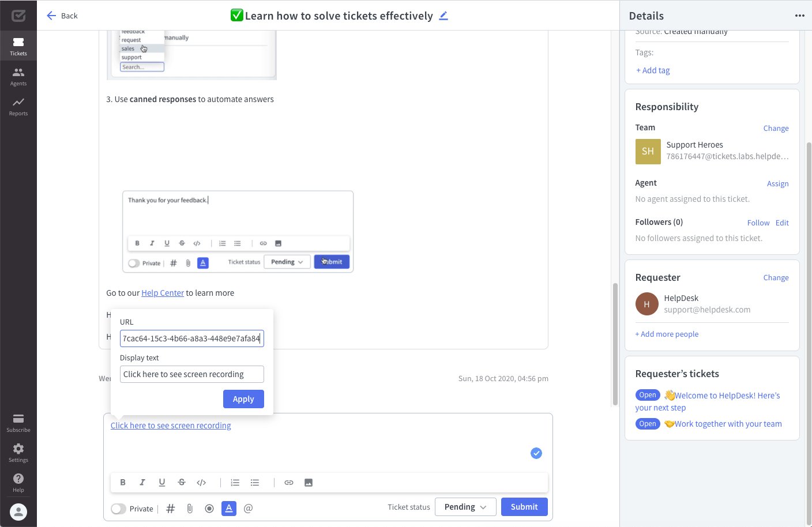Viewport: 812px width, 527px height.
Task: Click the HelpDesk logo icon
Action: [x=18, y=16]
